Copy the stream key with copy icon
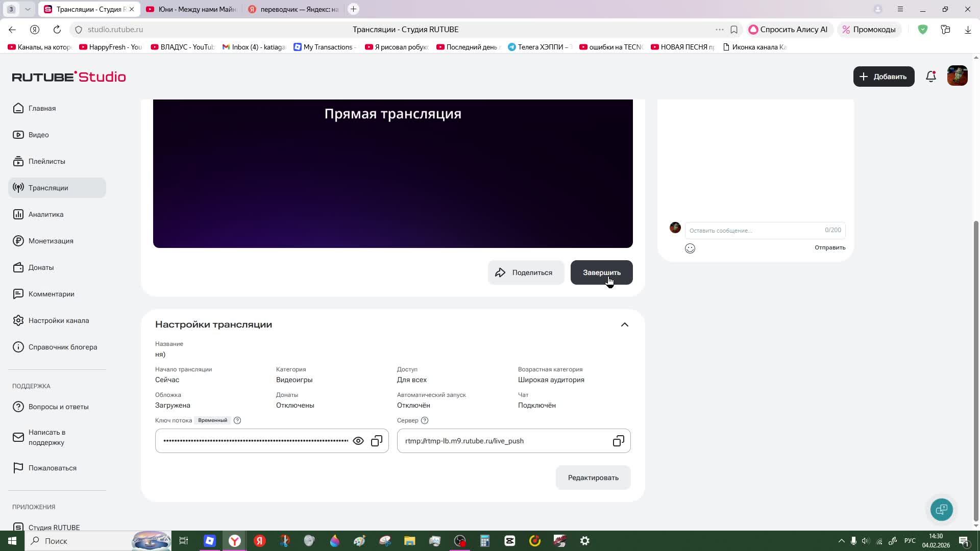Image resolution: width=980 pixels, height=551 pixels. pyautogui.click(x=377, y=441)
